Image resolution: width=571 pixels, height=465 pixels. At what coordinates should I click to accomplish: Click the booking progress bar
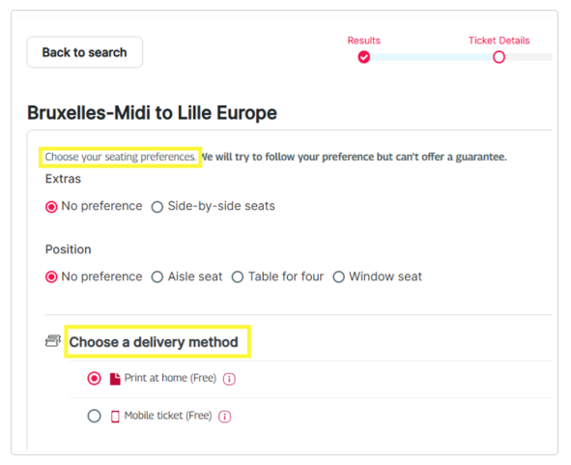click(x=455, y=57)
